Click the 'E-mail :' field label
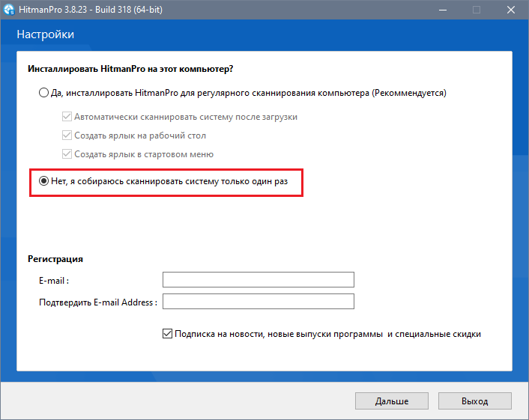 coord(54,281)
